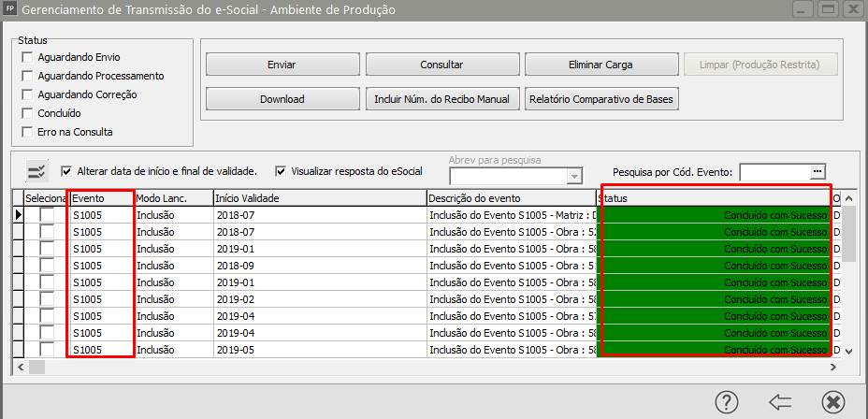Click the ellipsis button beside event code search
The height and width of the screenshot is (419, 868).
click(817, 172)
